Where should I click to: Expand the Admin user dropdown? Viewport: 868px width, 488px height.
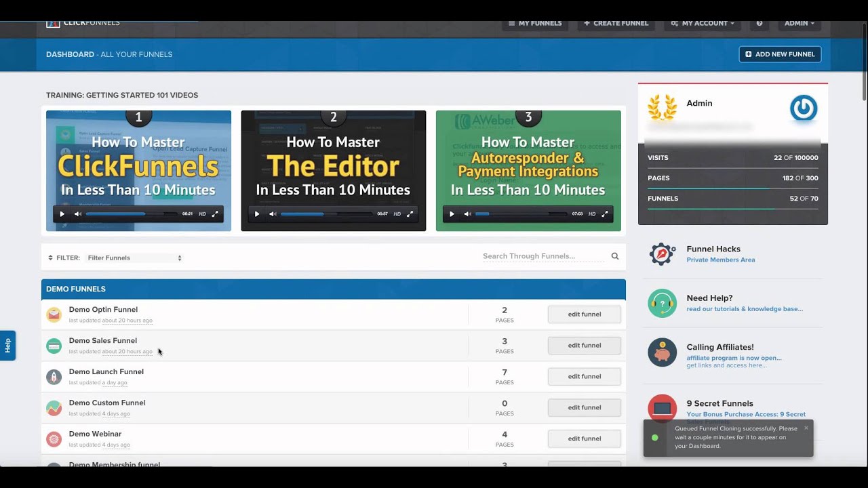(x=799, y=23)
